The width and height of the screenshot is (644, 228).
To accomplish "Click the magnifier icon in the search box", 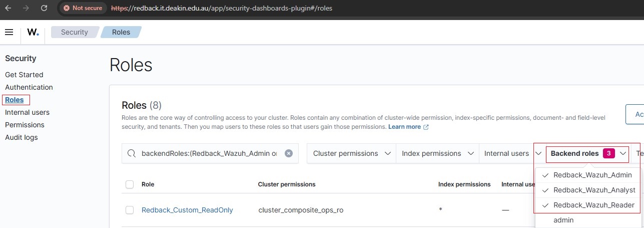I will (132, 153).
